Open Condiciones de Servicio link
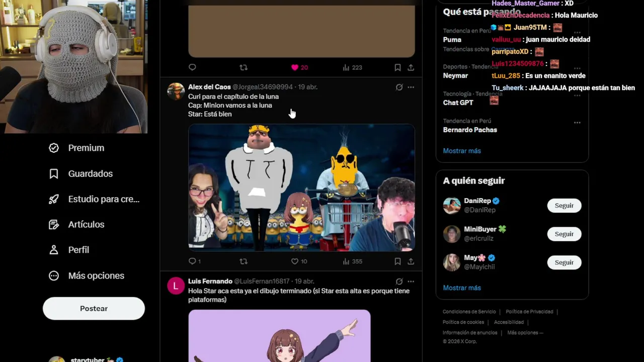 [x=469, y=312]
